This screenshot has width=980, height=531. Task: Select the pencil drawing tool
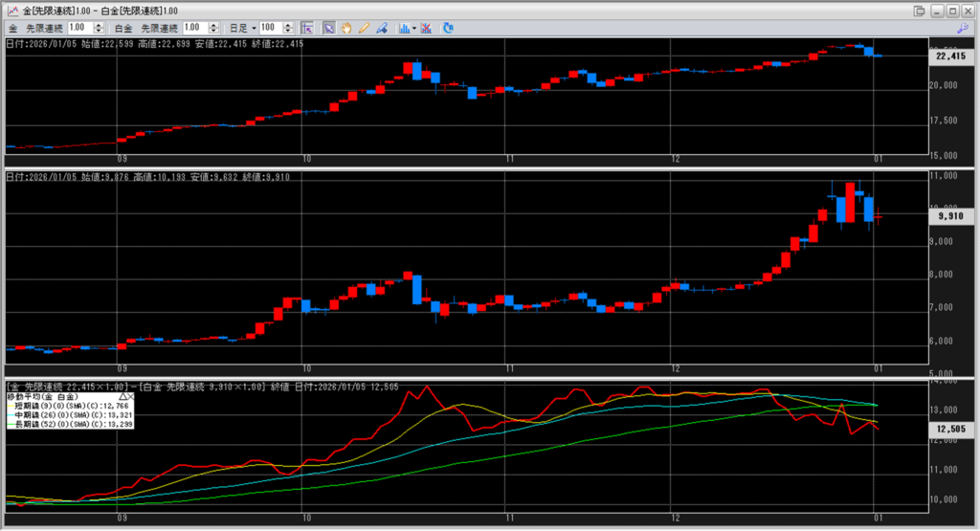(x=364, y=29)
